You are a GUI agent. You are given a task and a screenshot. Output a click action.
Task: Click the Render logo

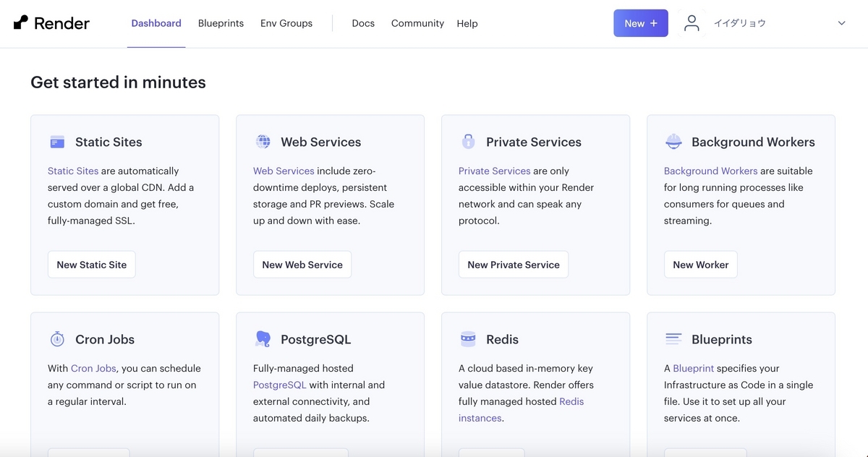[x=51, y=23]
